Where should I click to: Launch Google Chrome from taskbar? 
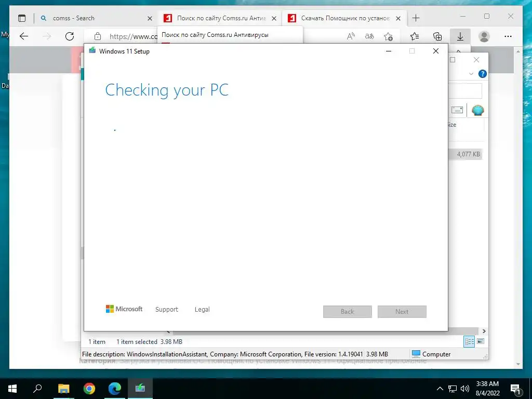(x=89, y=389)
